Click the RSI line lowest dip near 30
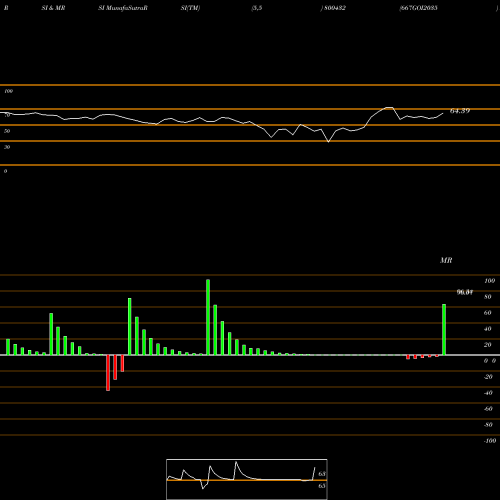Viewport: 500px width, 500px height. 329,141
